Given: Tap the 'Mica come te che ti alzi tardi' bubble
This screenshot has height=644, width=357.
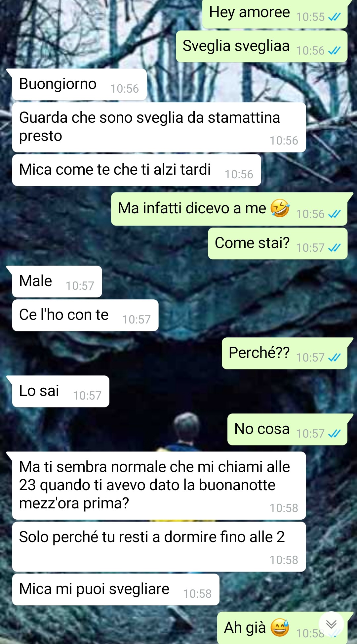Looking at the screenshot, I should coord(137,170).
